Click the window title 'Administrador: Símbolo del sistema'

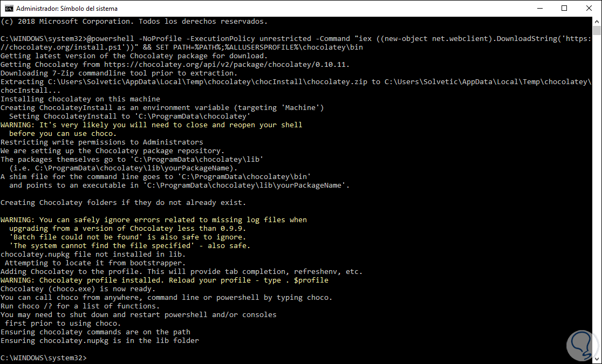point(67,9)
